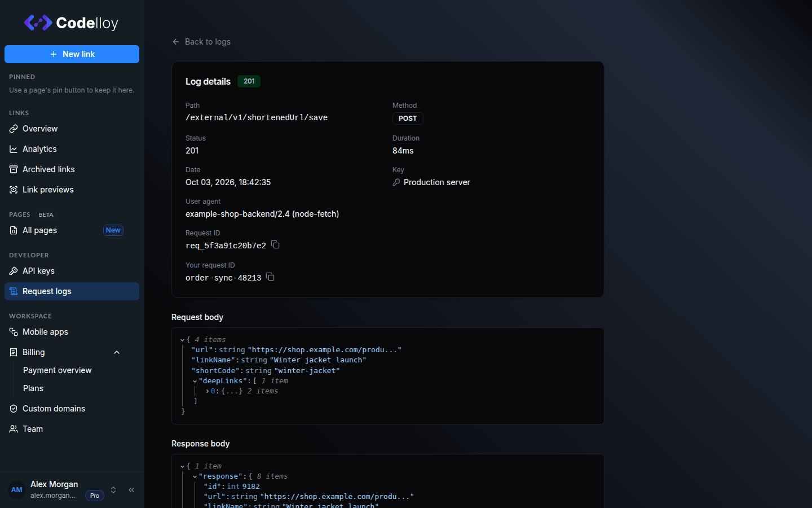Go Back to logs
Screen dimensions: 812x508
(201, 42)
